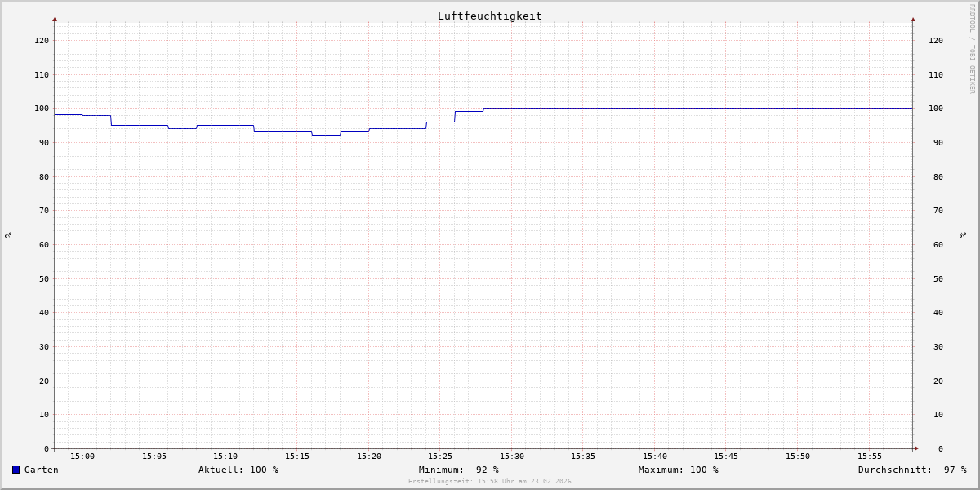980x490 pixels.
Task: Click the 90 label on the right axis
Action: 938,142
